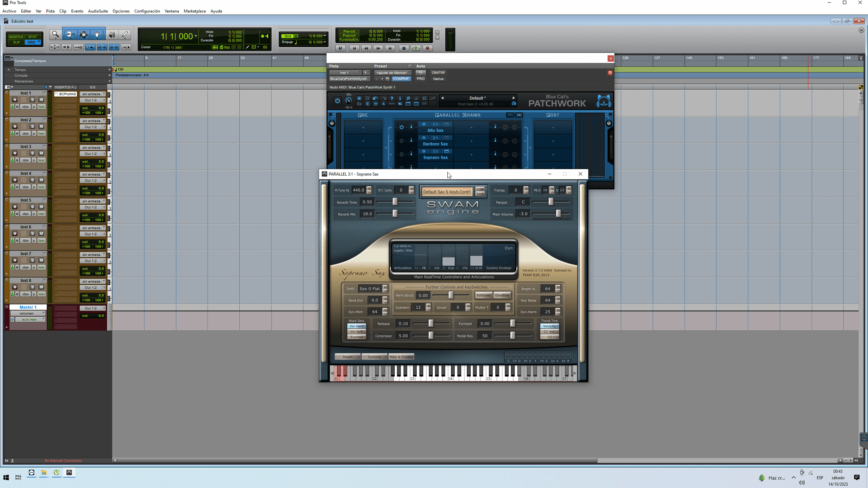
Task: Open the ajuste de fábrica preset dropdown
Action: tap(393, 73)
